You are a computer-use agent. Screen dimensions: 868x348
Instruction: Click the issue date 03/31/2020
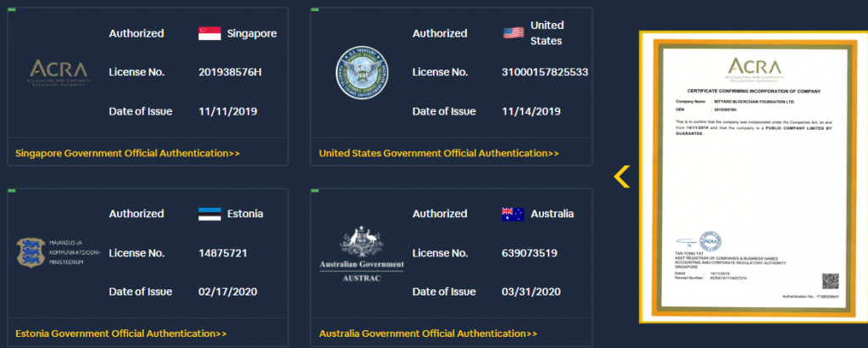(x=531, y=292)
